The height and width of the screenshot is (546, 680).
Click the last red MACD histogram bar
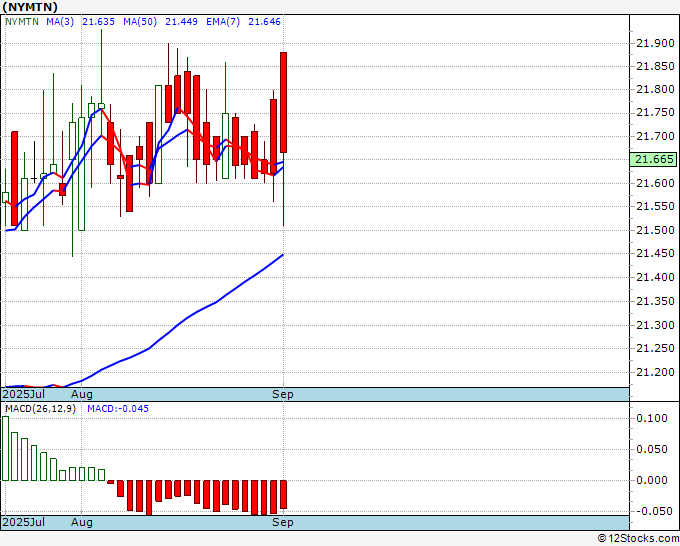coord(284,494)
